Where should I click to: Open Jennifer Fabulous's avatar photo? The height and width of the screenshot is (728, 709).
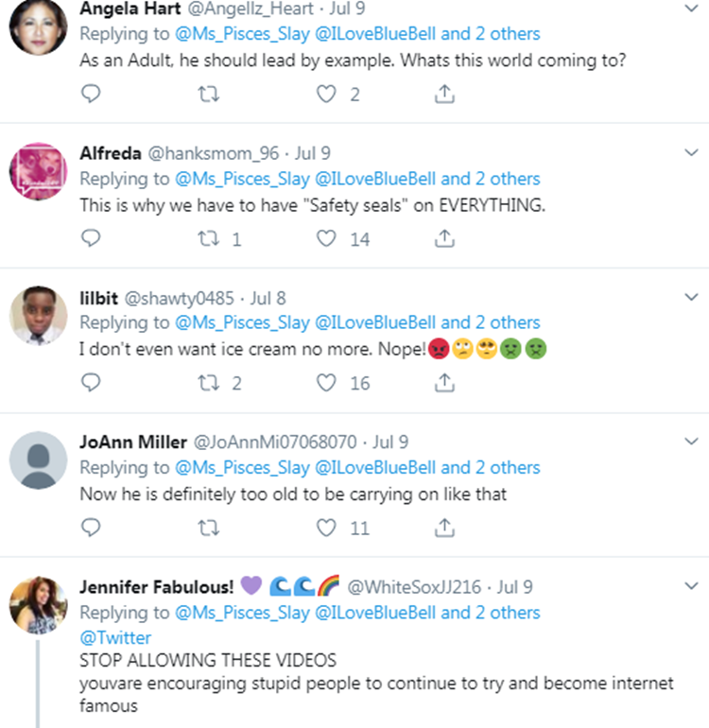pyautogui.click(x=39, y=605)
